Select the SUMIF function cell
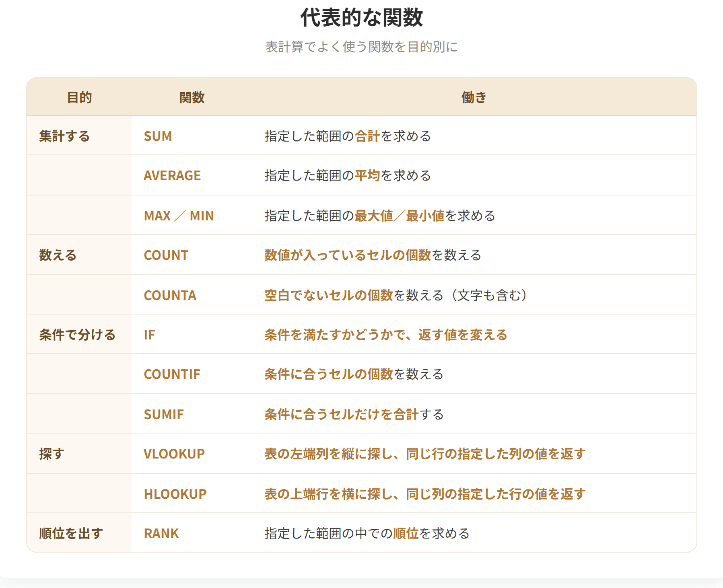This screenshot has width=723, height=588. point(192,414)
